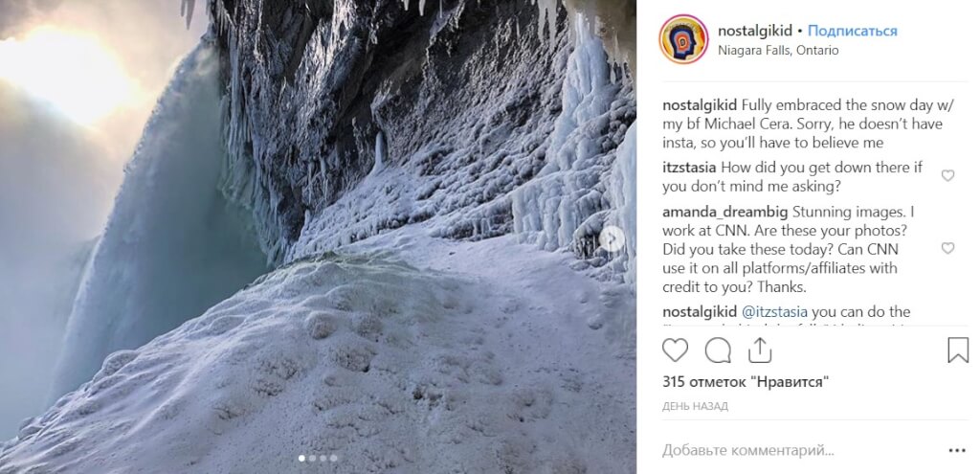Like the itzstasia comment

(947, 176)
